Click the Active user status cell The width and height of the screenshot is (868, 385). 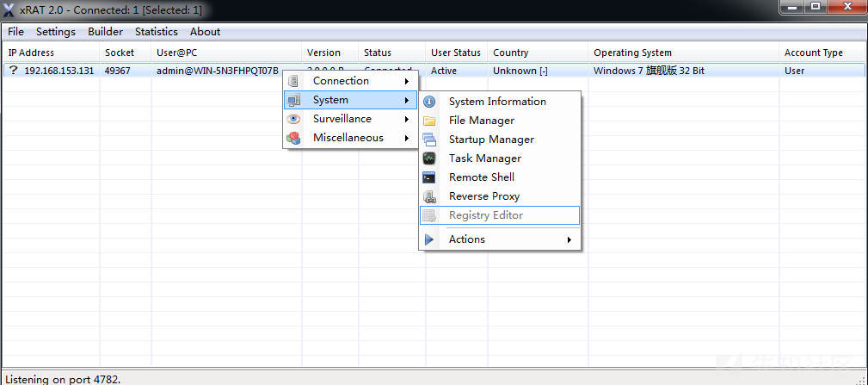pyautogui.click(x=444, y=71)
